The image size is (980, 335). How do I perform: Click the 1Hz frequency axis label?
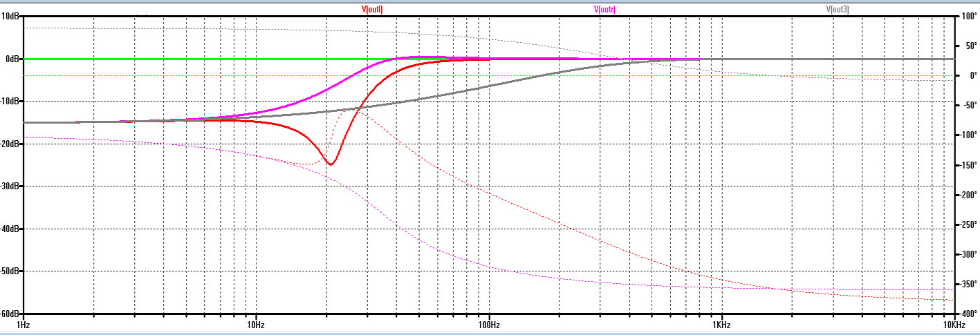pyautogui.click(x=23, y=325)
